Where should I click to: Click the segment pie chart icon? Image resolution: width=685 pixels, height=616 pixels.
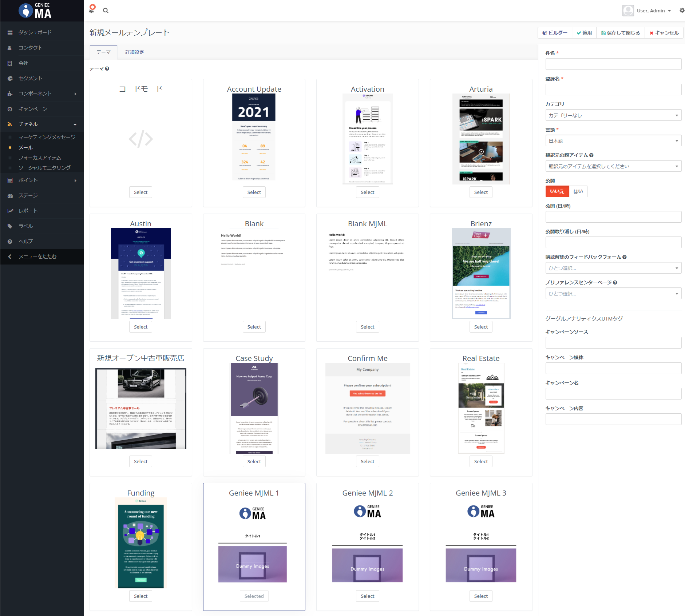[10, 78]
